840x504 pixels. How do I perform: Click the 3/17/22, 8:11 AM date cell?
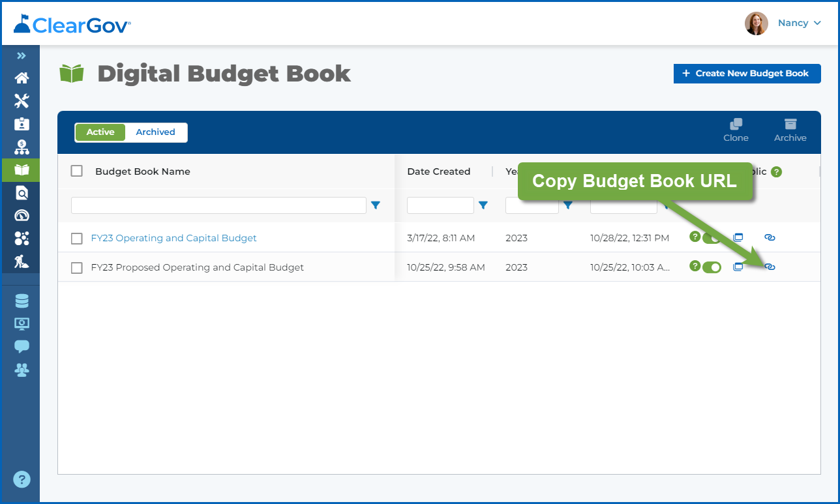pos(441,238)
